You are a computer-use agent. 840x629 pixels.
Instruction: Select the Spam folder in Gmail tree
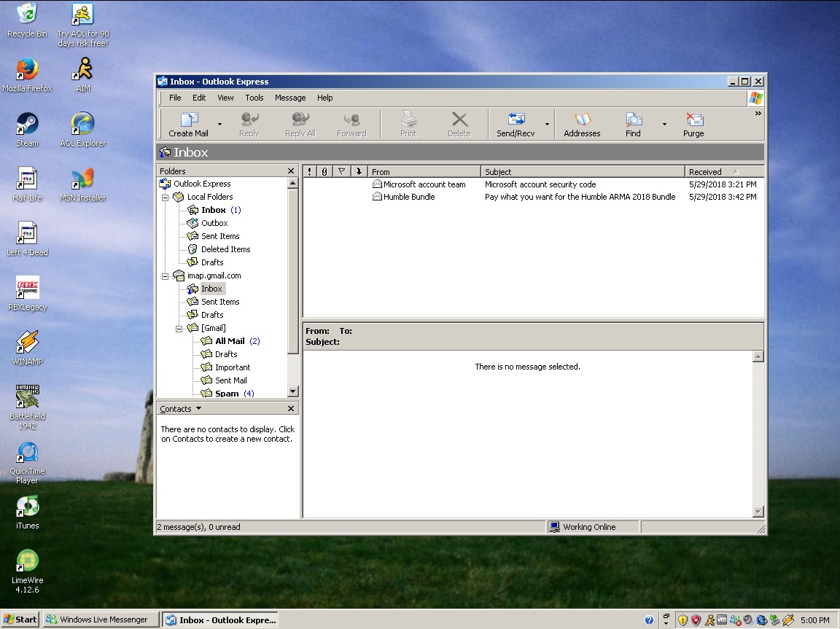[226, 394]
